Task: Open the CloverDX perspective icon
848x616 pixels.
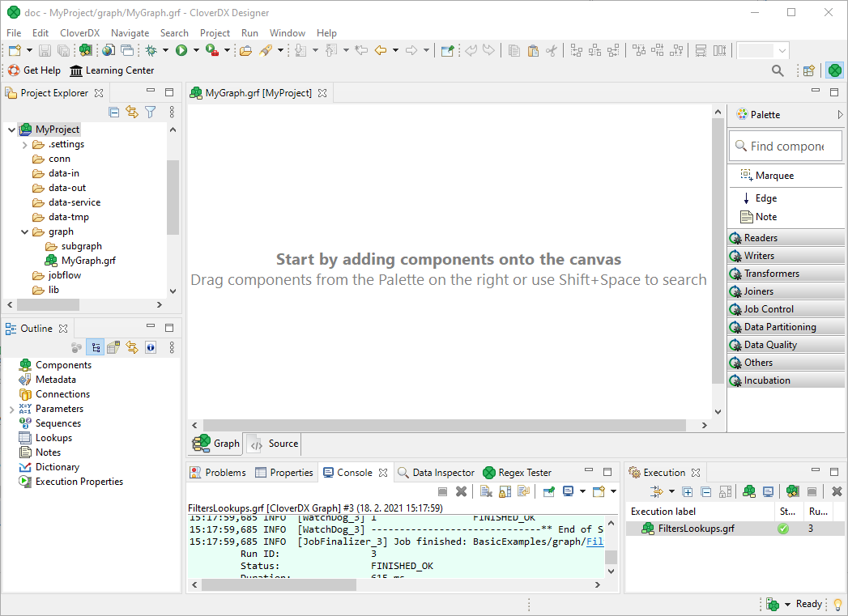Action: 835,70
